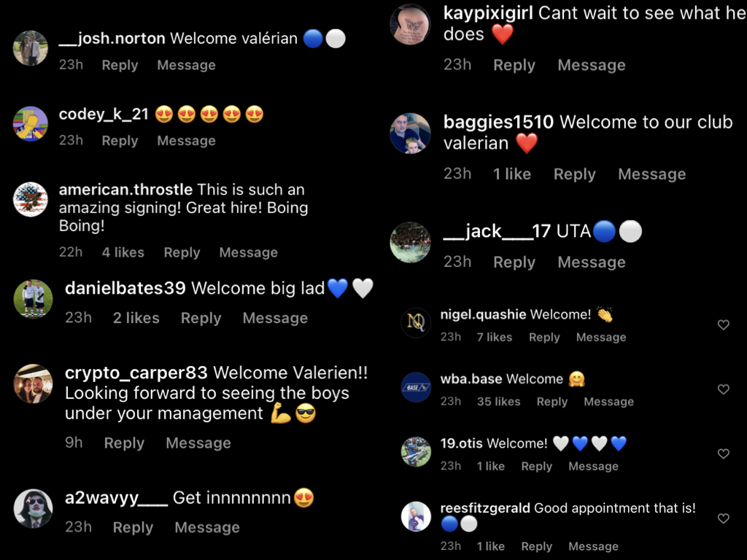This screenshot has width=747, height=560.
Task: Open __josh.norton profile picture
Action: [x=31, y=48]
